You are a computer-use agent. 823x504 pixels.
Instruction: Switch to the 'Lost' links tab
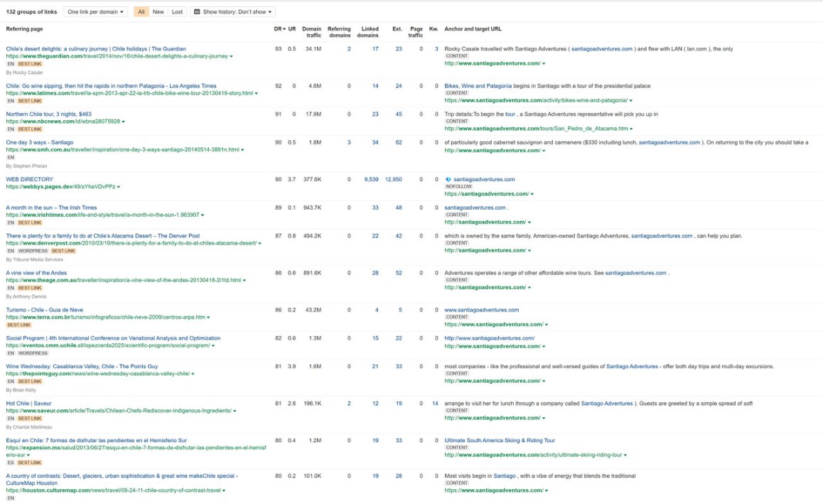click(178, 11)
